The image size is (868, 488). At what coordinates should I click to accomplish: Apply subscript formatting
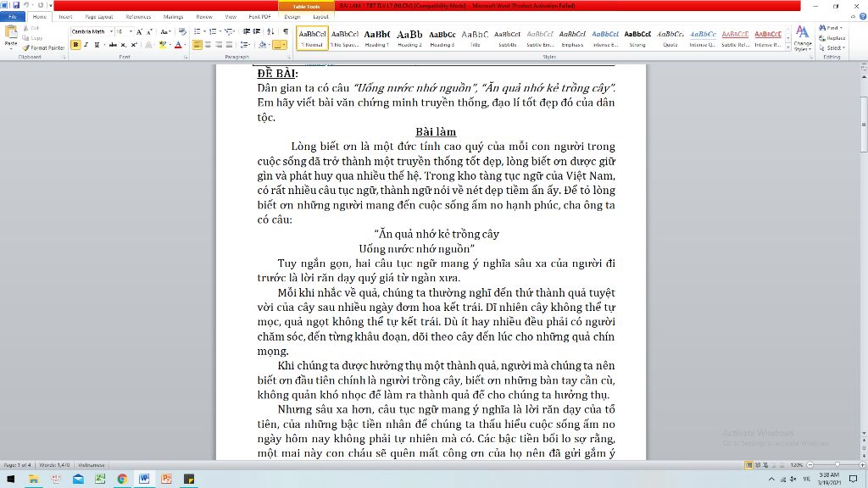coord(124,45)
